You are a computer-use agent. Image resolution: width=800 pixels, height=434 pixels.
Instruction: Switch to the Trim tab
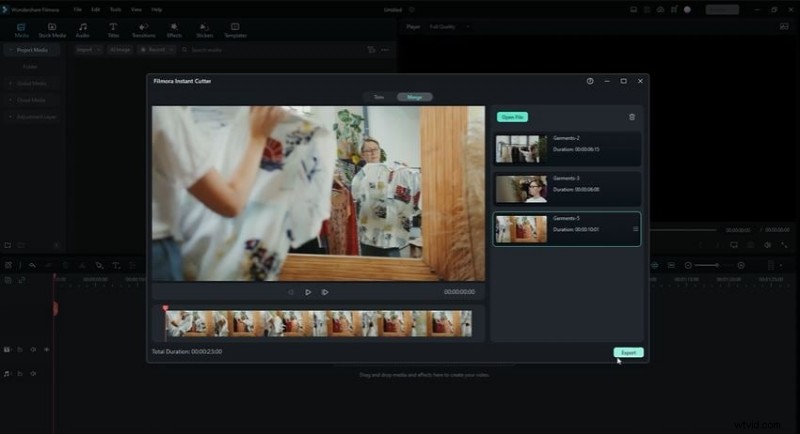pos(379,97)
